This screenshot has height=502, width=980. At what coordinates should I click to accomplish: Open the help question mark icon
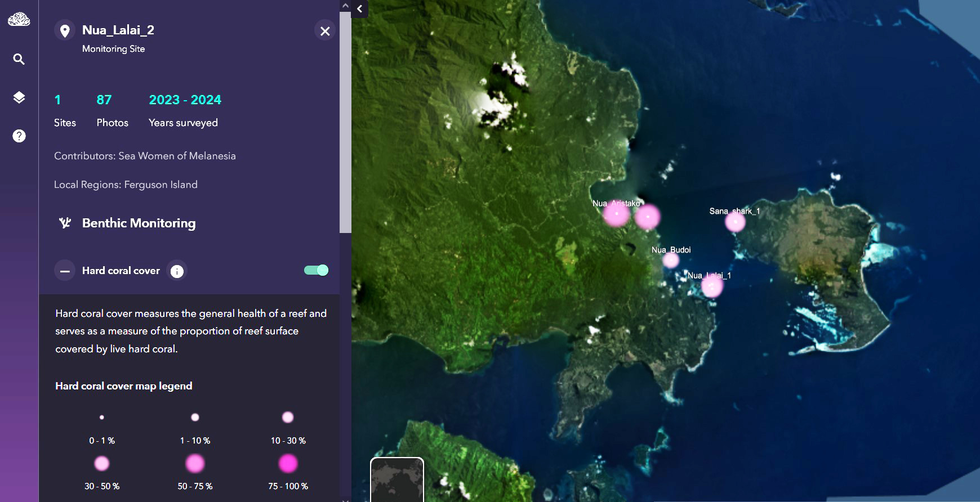point(19,136)
